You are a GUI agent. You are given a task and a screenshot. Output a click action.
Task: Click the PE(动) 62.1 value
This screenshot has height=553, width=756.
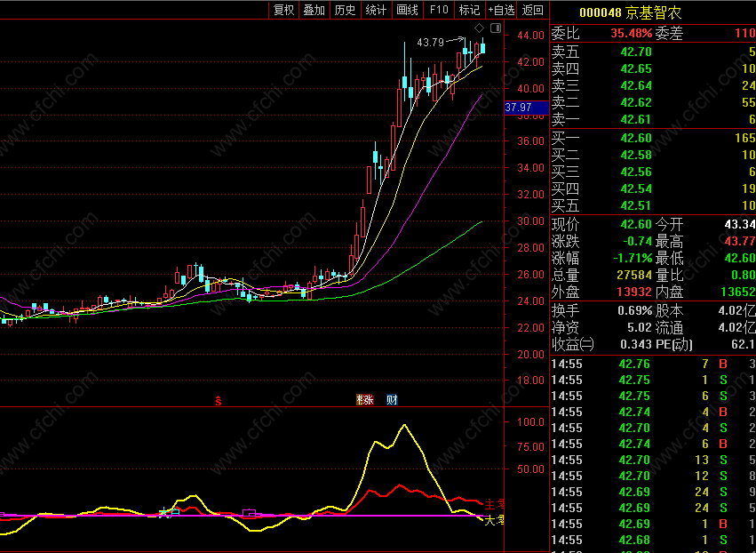(743, 345)
